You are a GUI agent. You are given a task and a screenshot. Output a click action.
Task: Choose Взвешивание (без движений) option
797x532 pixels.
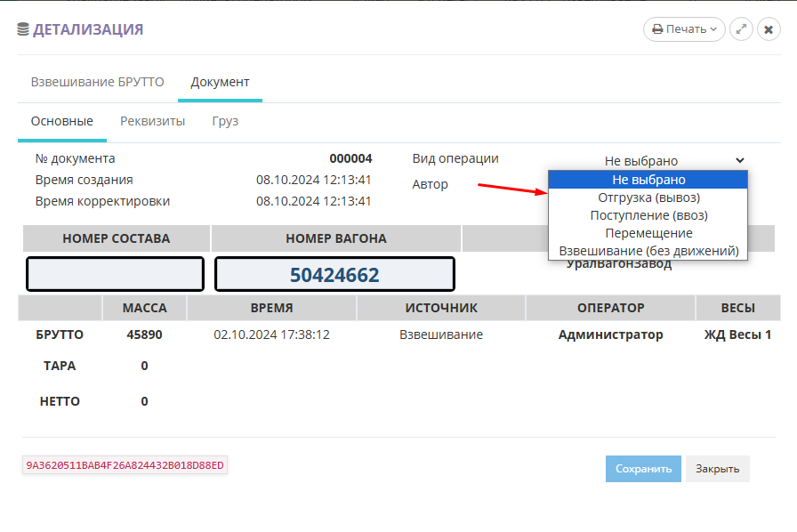pyautogui.click(x=648, y=251)
